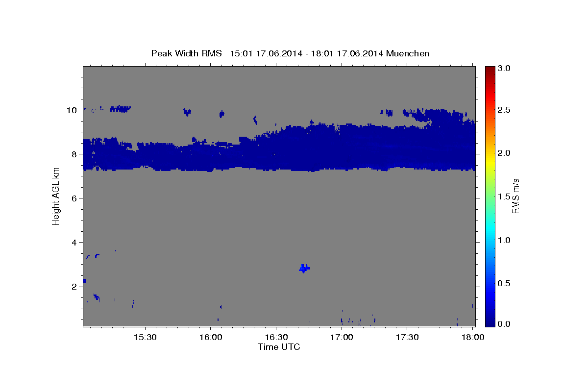This screenshot has width=588, height=392.
Task: Click the 'RMS m/s' colorbar label
Action: tap(516, 196)
